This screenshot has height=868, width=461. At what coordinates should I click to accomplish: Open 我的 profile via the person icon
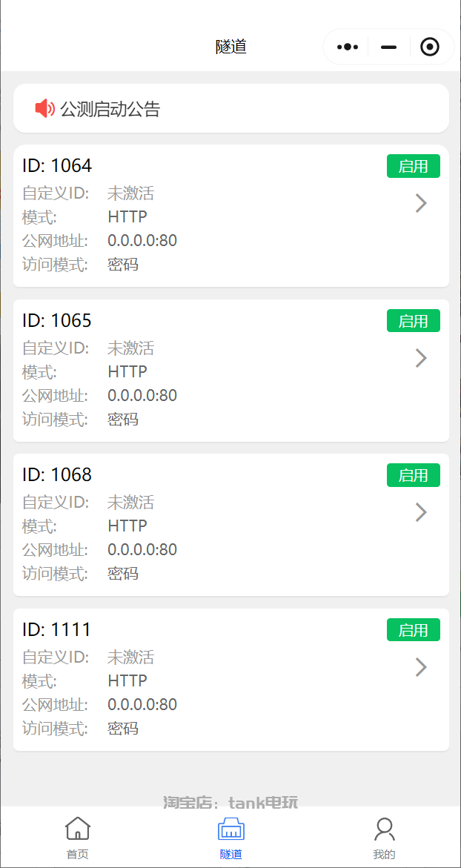pyautogui.click(x=384, y=828)
